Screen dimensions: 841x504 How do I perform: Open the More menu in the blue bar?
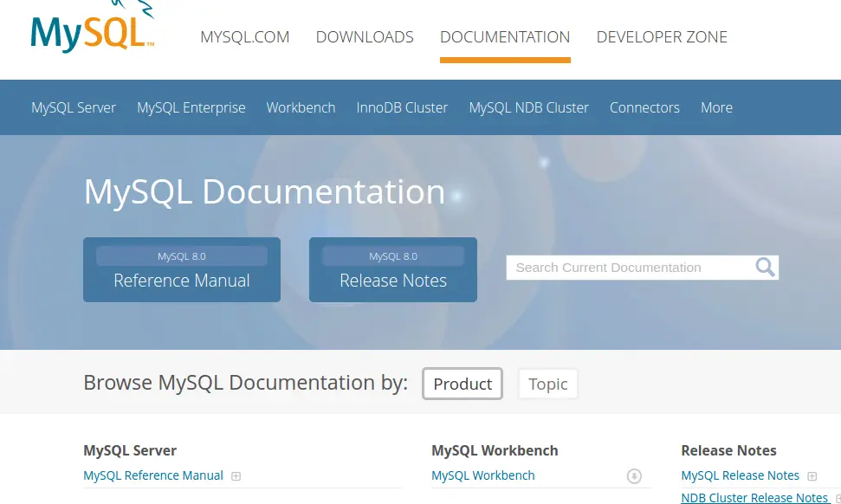coord(716,107)
